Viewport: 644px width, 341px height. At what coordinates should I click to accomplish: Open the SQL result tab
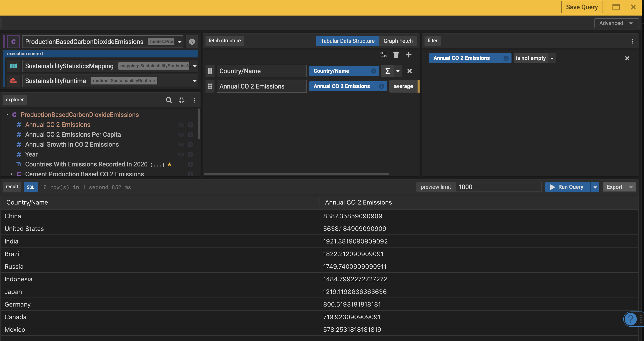[30, 187]
